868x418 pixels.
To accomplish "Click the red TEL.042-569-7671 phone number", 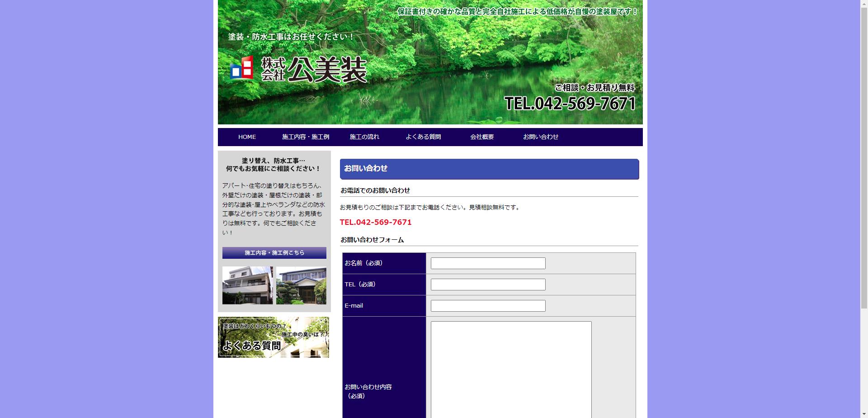I will (376, 222).
